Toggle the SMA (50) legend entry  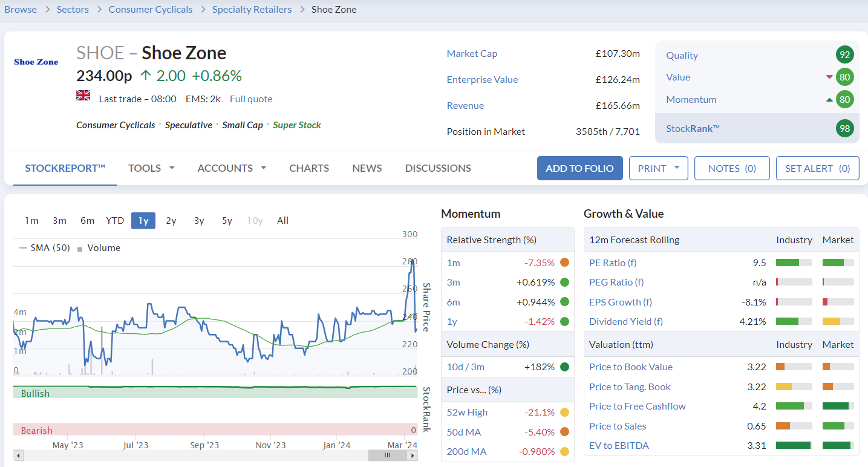point(44,248)
